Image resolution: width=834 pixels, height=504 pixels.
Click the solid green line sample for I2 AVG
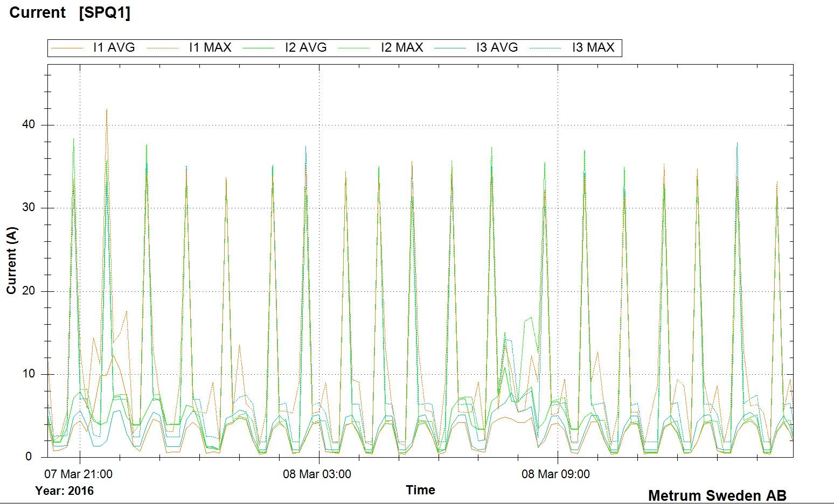pyautogui.click(x=259, y=48)
